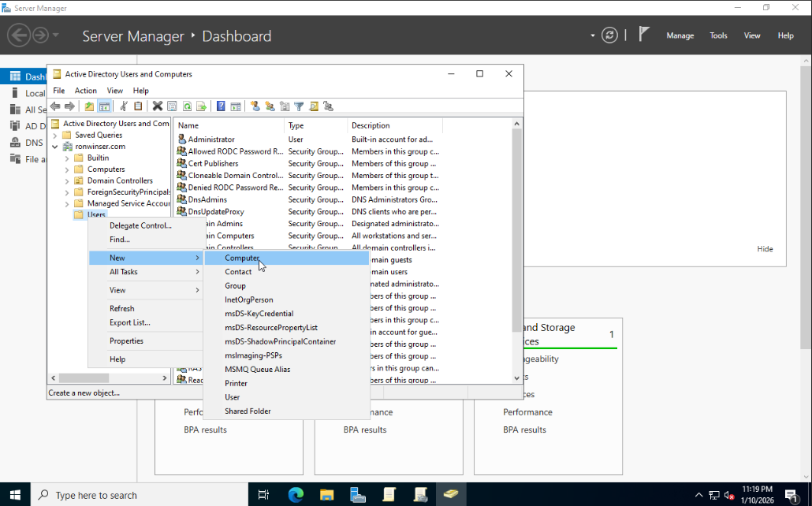Image resolution: width=812 pixels, height=506 pixels.
Task: Click the Refresh icon in ADUC toolbar
Action: pos(187,106)
